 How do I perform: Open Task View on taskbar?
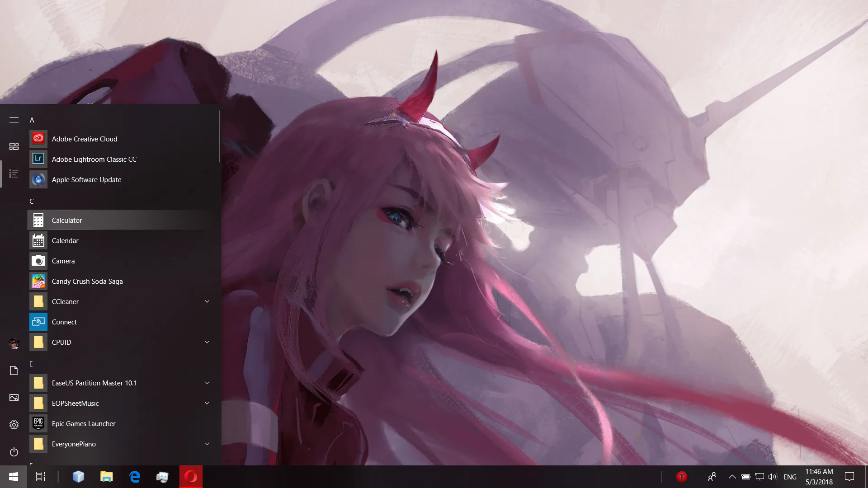click(41, 477)
